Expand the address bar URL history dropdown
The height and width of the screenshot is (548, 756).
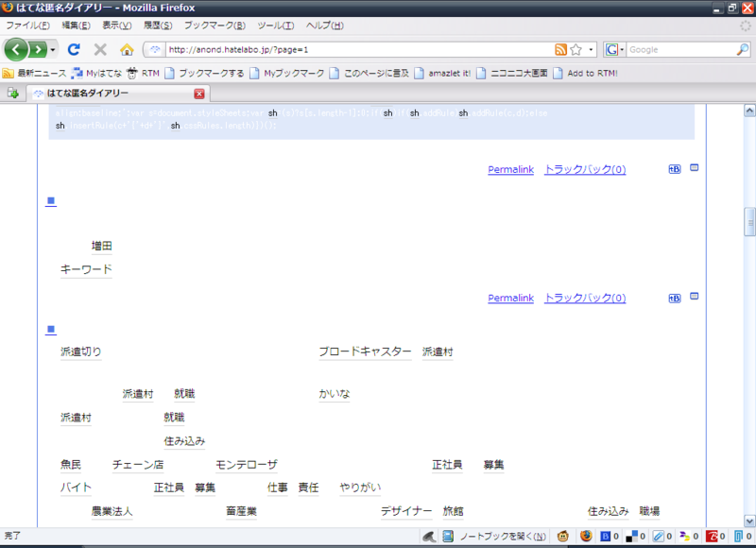tap(591, 49)
